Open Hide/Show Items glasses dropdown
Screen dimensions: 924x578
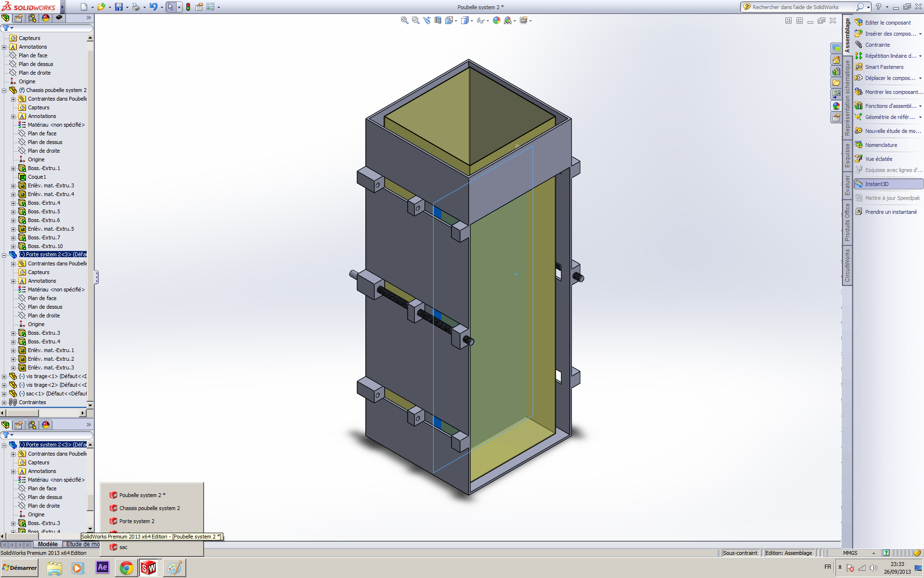[x=488, y=21]
